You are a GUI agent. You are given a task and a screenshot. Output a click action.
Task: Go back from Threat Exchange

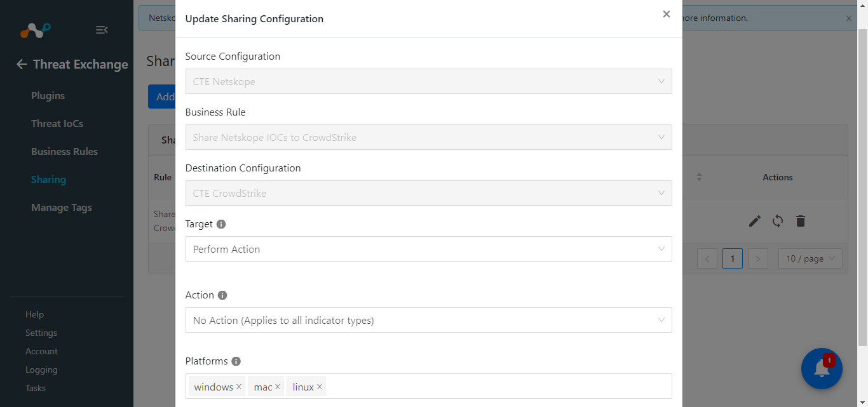[x=22, y=64]
